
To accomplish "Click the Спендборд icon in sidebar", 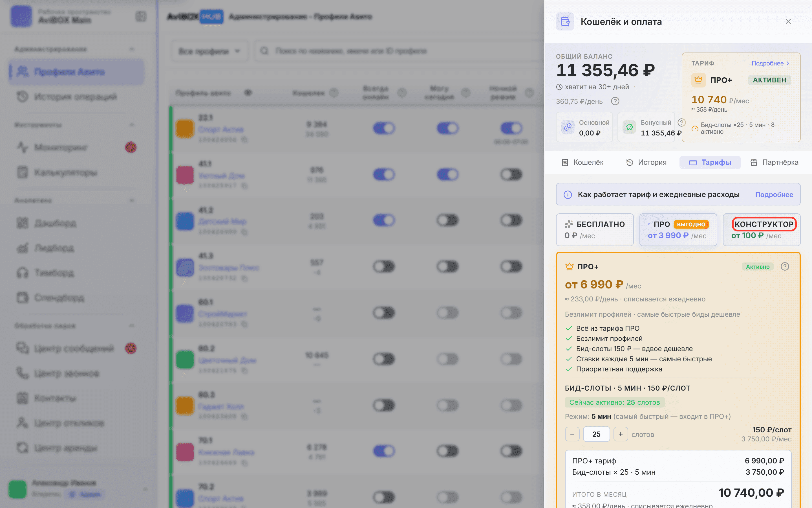I will pyautogui.click(x=23, y=298).
